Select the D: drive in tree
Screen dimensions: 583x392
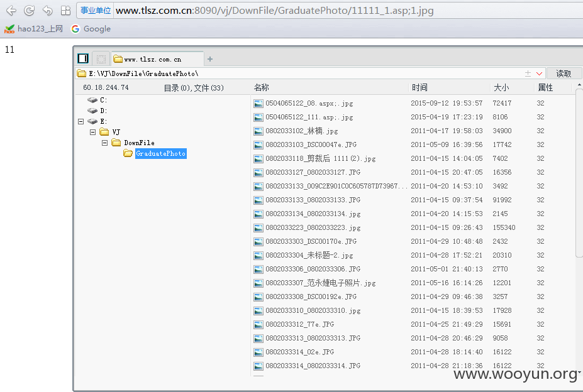point(97,111)
